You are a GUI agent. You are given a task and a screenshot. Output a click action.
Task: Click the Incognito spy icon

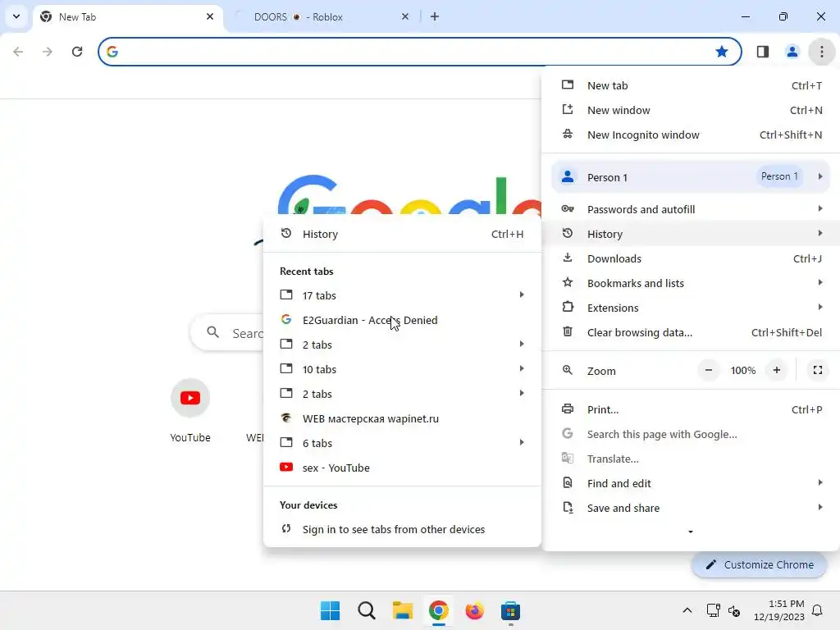click(x=568, y=135)
